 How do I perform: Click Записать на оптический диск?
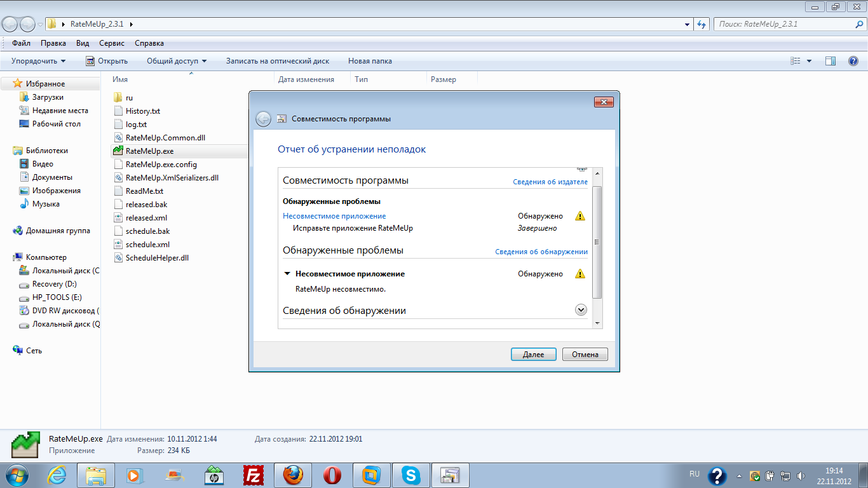pyautogui.click(x=278, y=61)
